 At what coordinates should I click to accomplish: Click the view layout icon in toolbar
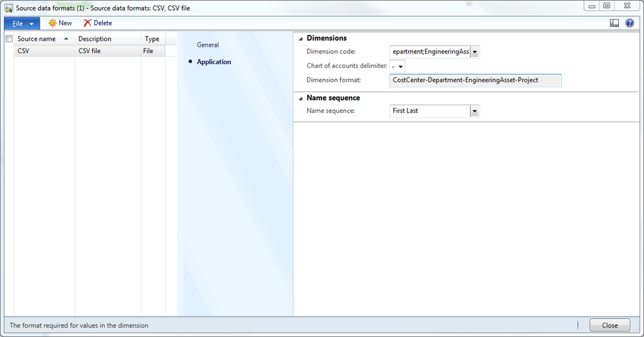pyautogui.click(x=614, y=23)
